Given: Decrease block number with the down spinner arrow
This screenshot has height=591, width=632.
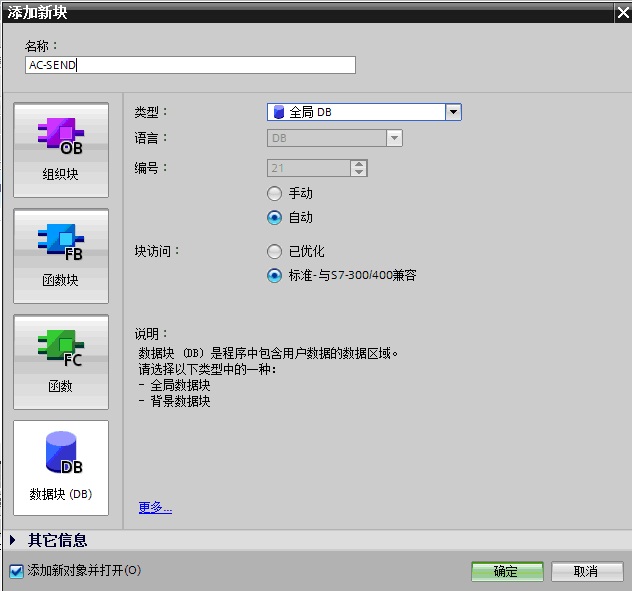Looking at the screenshot, I should 359,172.
